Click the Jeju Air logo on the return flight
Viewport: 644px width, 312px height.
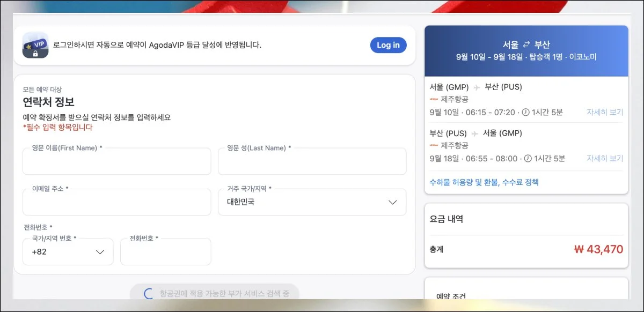[x=434, y=146]
